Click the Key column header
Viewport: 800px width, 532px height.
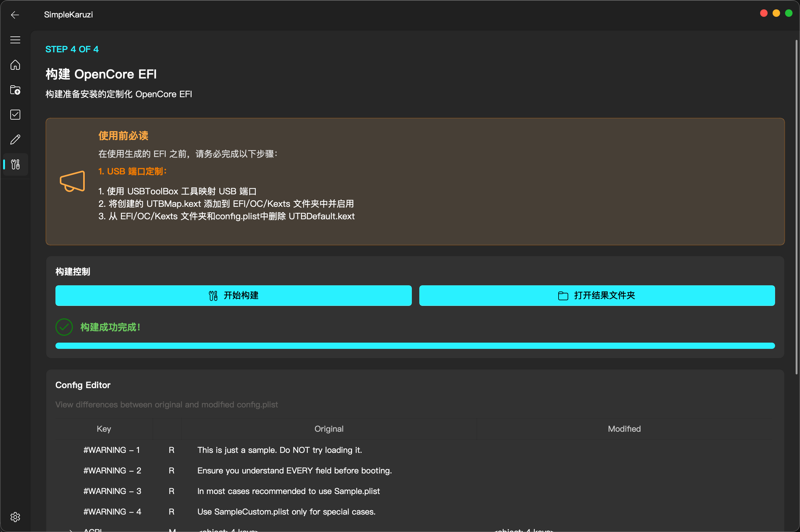104,429
